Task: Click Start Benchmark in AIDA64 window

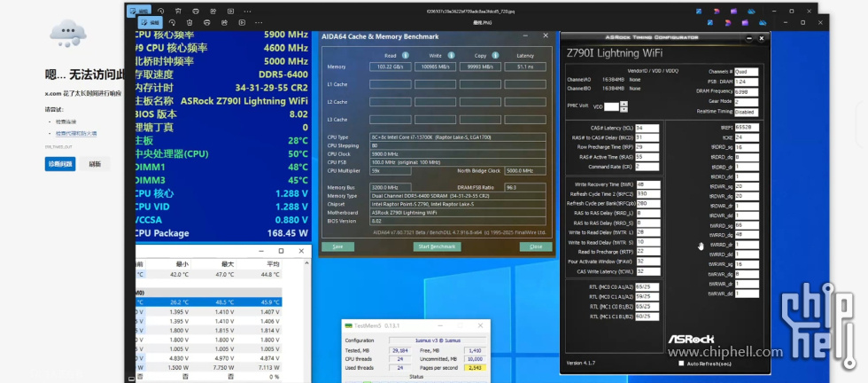Action: 437,246
